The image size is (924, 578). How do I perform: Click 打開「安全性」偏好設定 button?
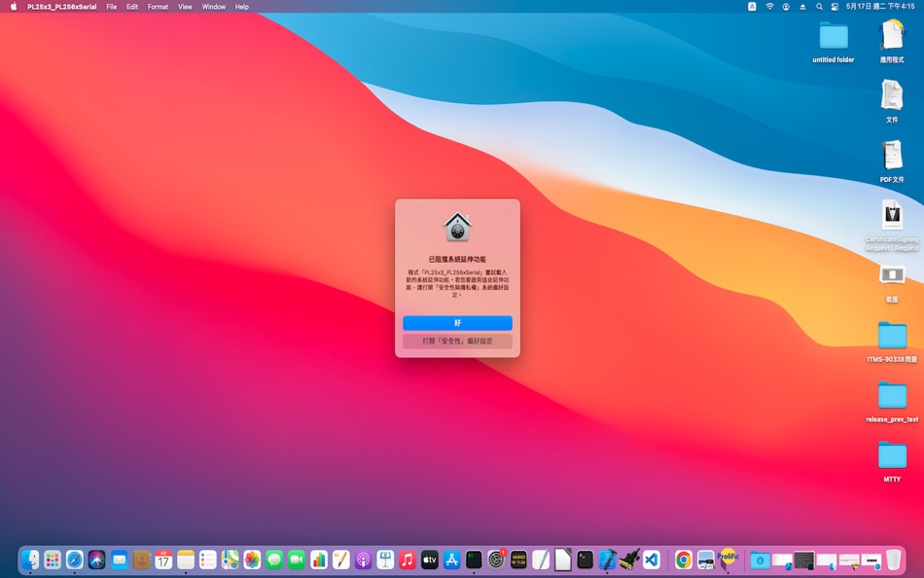point(457,341)
